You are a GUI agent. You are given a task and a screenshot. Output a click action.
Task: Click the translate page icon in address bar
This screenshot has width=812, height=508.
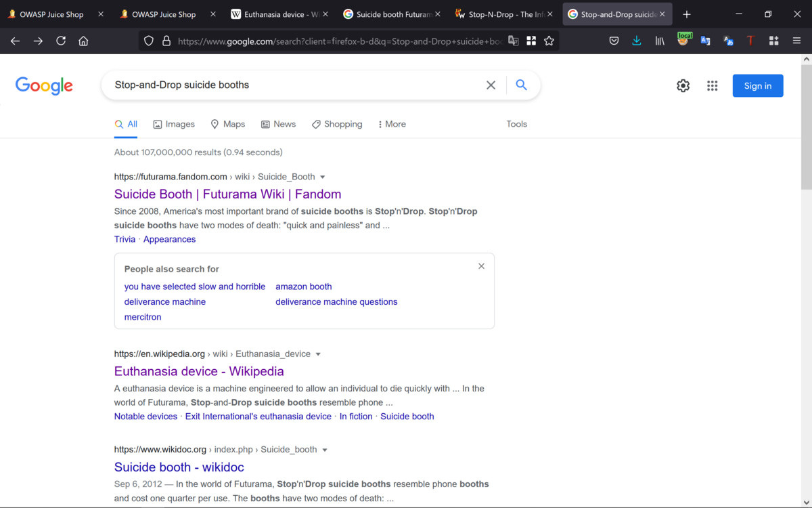coord(514,41)
